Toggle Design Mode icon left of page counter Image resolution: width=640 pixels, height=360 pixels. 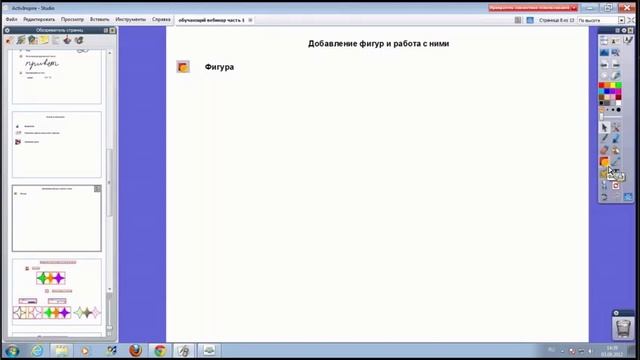pos(518,20)
